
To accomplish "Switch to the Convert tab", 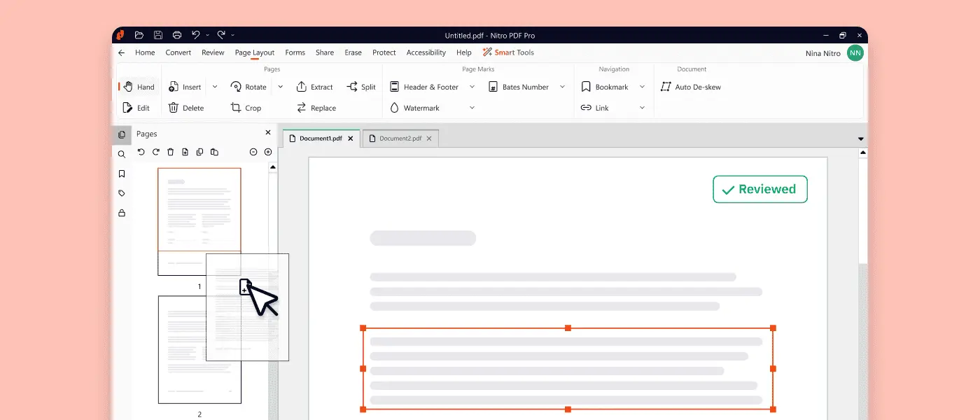I will click(x=178, y=52).
